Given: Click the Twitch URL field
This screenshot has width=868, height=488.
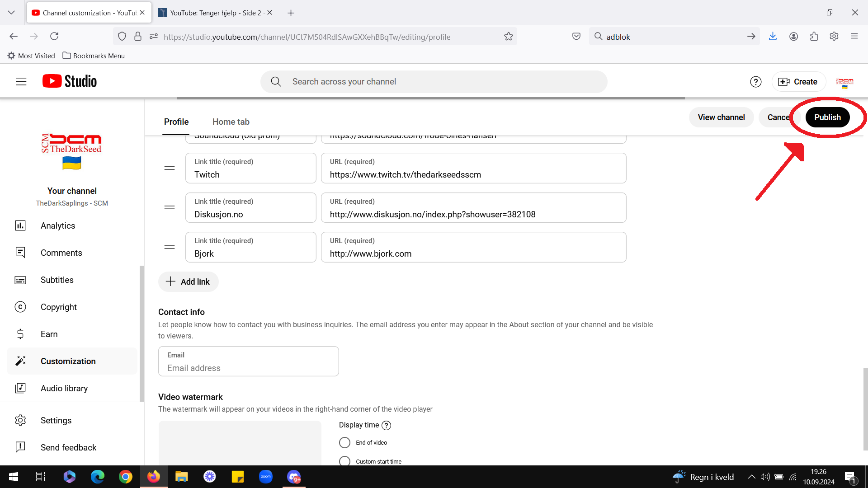Looking at the screenshot, I should [x=473, y=168].
